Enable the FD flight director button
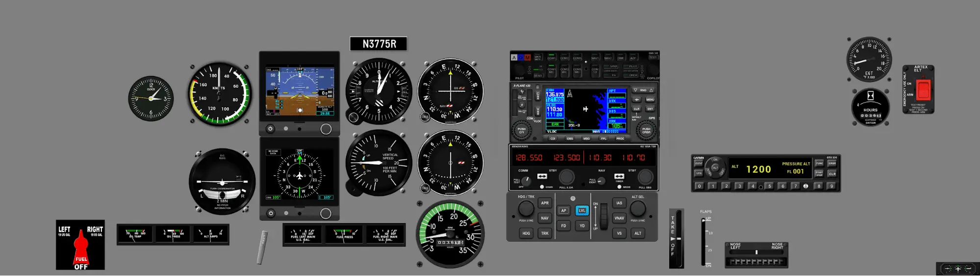The height and width of the screenshot is (276, 980). [x=563, y=226]
